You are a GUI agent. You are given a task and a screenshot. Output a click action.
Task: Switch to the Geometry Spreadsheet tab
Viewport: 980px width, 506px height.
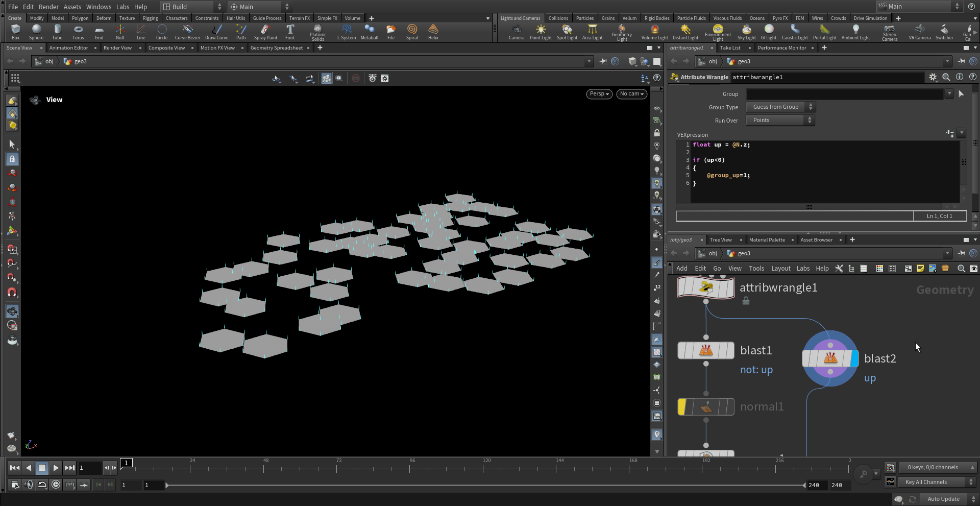tap(277, 48)
